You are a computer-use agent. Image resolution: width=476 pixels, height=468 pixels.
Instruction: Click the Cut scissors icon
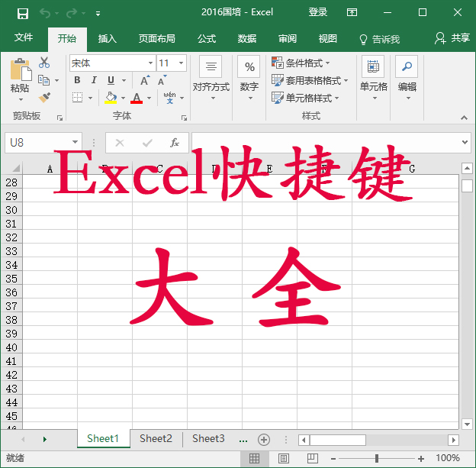[44, 63]
